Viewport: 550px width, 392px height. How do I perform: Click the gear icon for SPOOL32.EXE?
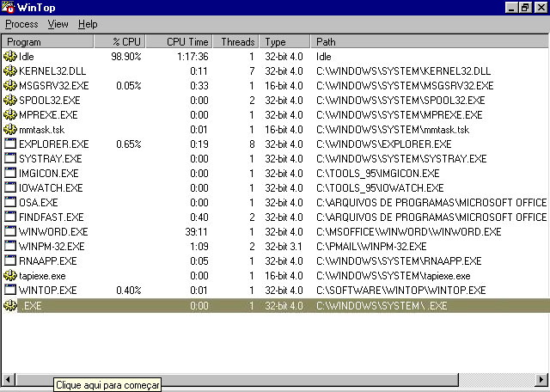point(10,100)
